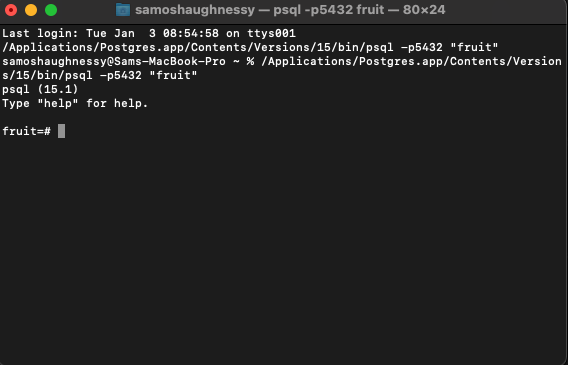Click the empty terminal area below prompt
The width and height of the screenshot is (568, 365).
pyautogui.click(x=284, y=246)
